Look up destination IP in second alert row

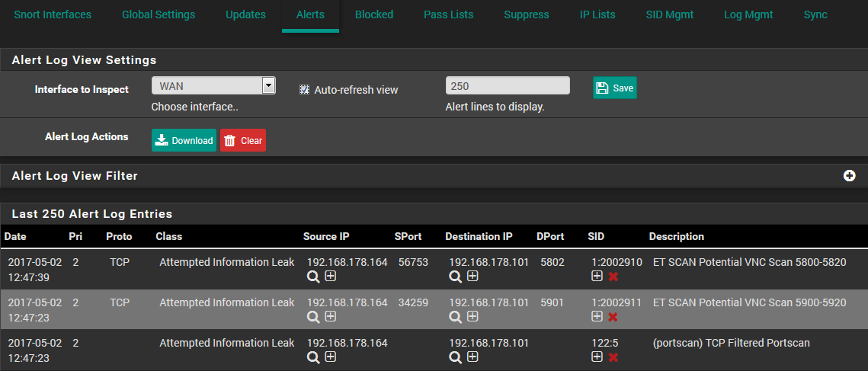coord(455,317)
